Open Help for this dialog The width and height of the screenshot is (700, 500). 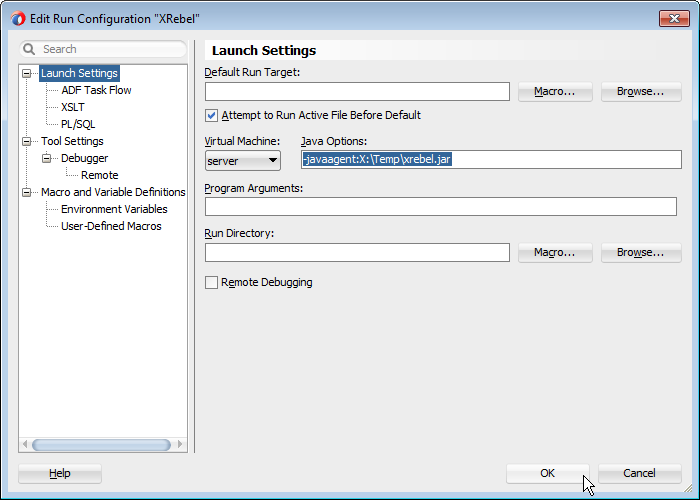(60, 473)
